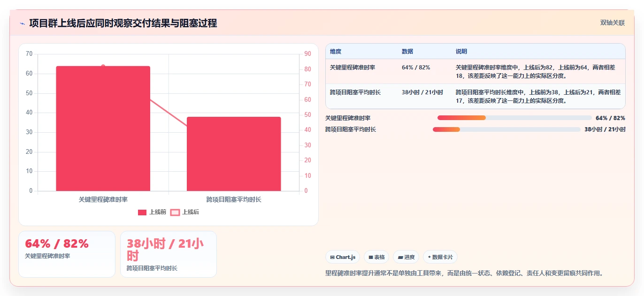Toggle the 上线后 legend item
This screenshot has width=644, height=296.
tap(184, 212)
